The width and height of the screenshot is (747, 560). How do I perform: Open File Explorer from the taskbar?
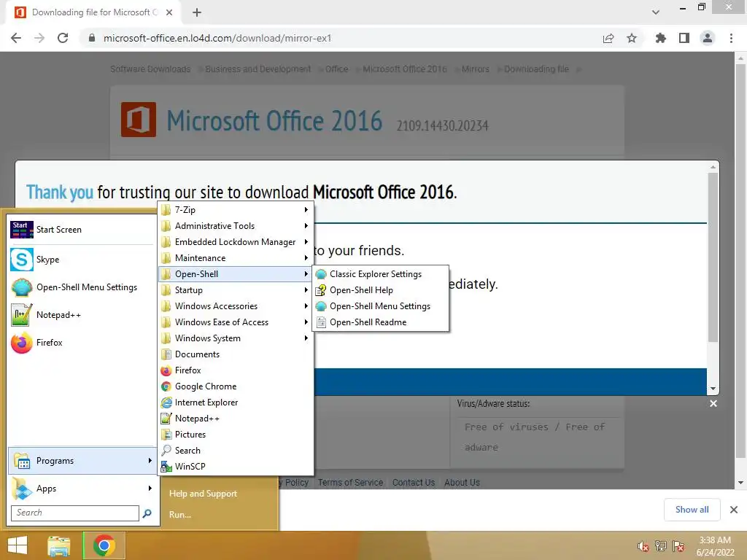tap(59, 545)
